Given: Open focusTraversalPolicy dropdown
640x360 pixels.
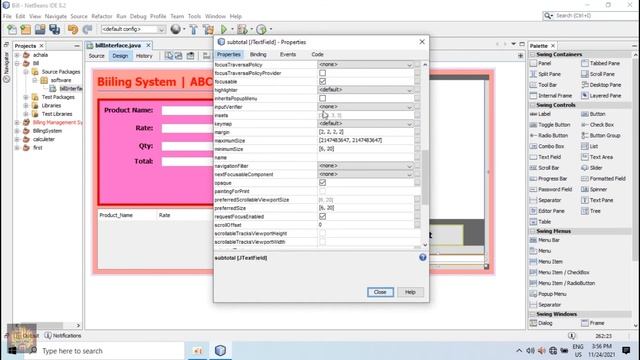Looking at the screenshot, I should (365, 64).
